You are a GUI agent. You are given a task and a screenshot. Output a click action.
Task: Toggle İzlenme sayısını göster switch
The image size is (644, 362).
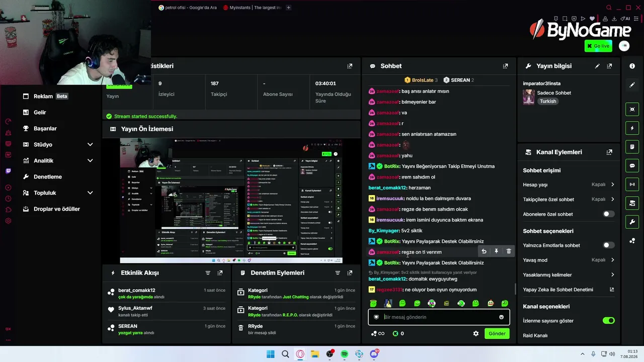point(609,321)
